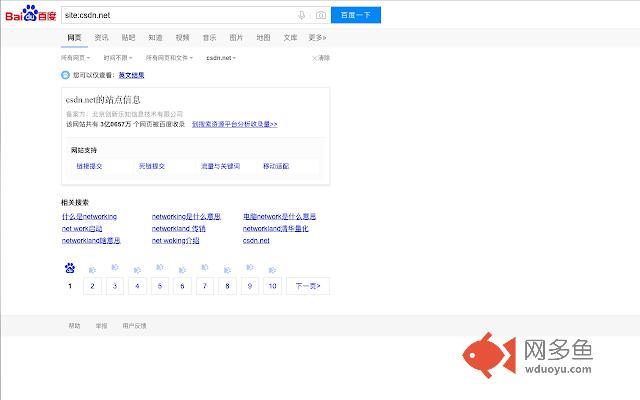The width and height of the screenshot is (640, 400).
Task: Go to results page 9
Action: pyautogui.click(x=250, y=286)
